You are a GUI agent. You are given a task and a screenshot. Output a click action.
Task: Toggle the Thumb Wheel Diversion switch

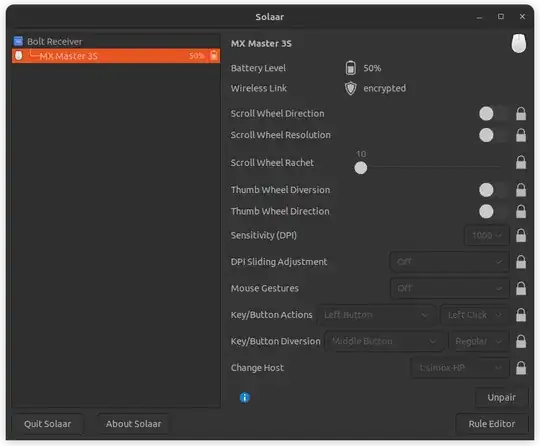(x=493, y=190)
